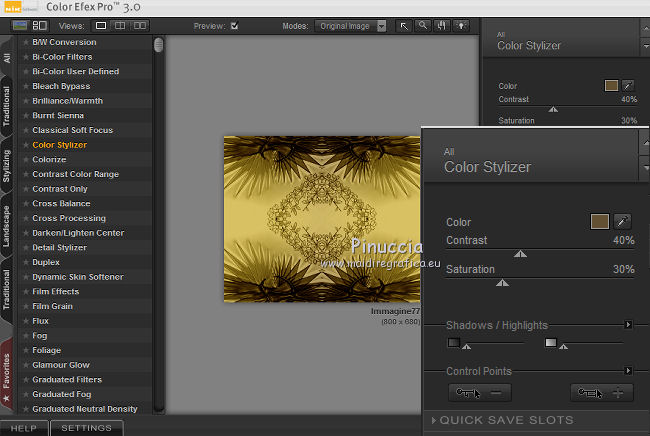Click the Highlights protection slider handle
650x436 pixels.
coord(563,346)
